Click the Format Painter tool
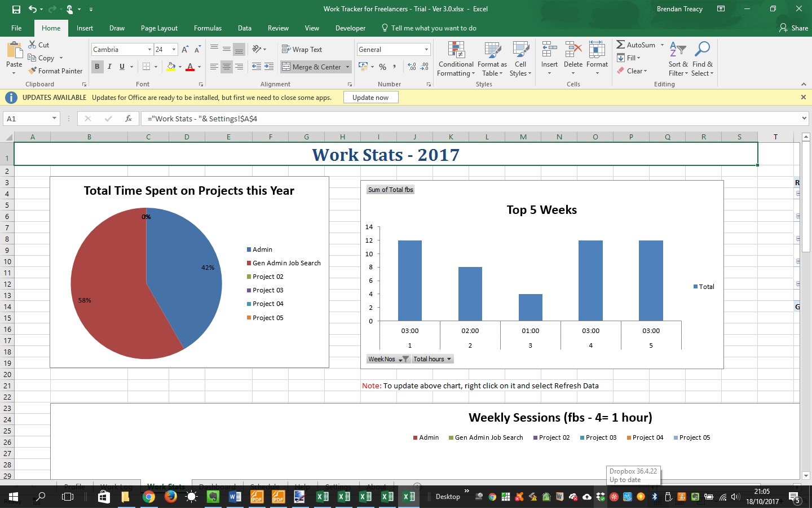This screenshot has height=508, width=812. point(55,71)
